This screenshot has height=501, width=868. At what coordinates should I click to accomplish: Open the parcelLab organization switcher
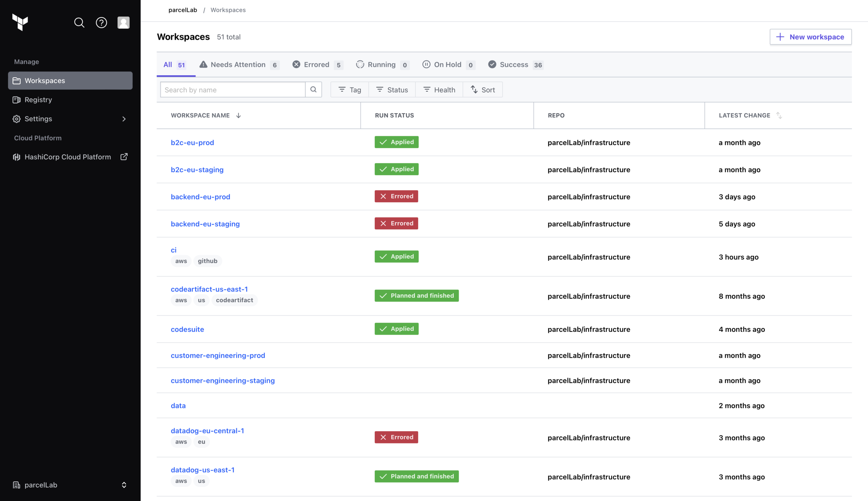(x=70, y=485)
